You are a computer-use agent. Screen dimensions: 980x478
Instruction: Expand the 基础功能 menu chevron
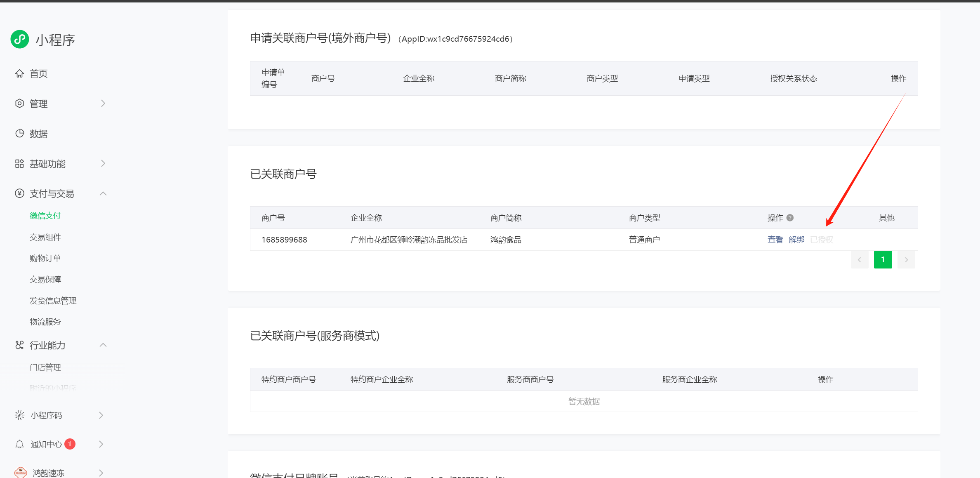point(103,164)
